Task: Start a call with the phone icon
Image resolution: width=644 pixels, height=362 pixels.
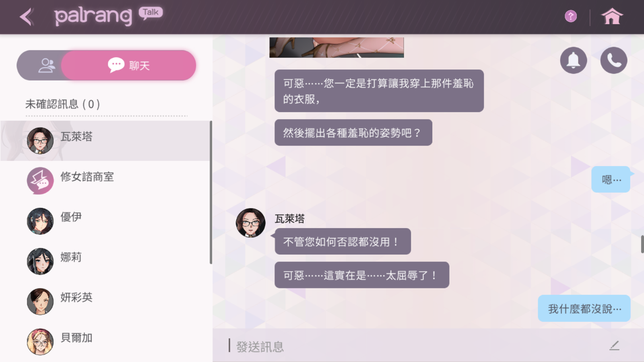Action: pyautogui.click(x=614, y=60)
